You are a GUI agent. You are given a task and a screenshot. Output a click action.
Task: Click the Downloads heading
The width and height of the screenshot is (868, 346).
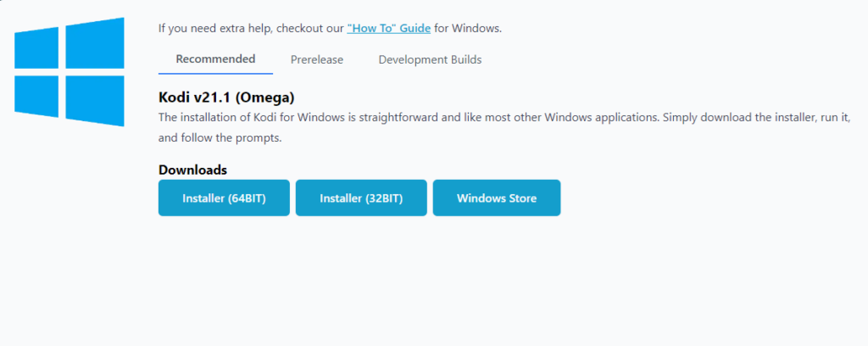pyautogui.click(x=192, y=170)
